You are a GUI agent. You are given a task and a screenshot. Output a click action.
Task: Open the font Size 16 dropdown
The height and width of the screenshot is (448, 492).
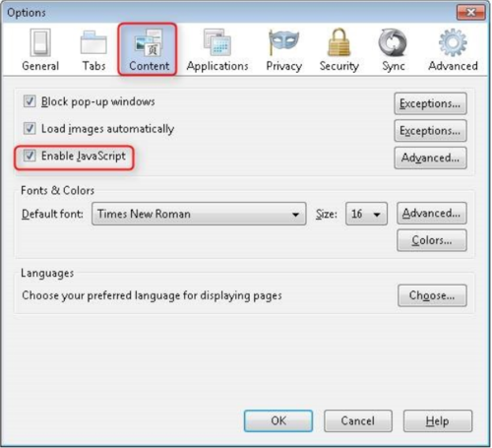coord(366,214)
